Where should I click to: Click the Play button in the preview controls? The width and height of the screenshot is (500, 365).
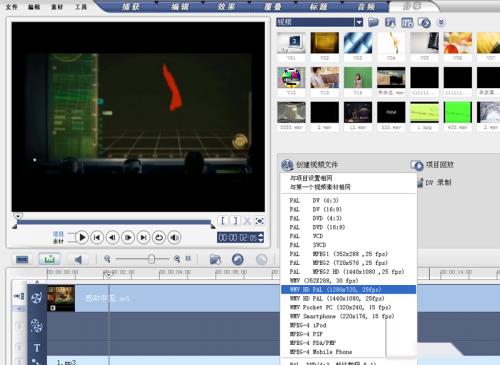(x=82, y=238)
